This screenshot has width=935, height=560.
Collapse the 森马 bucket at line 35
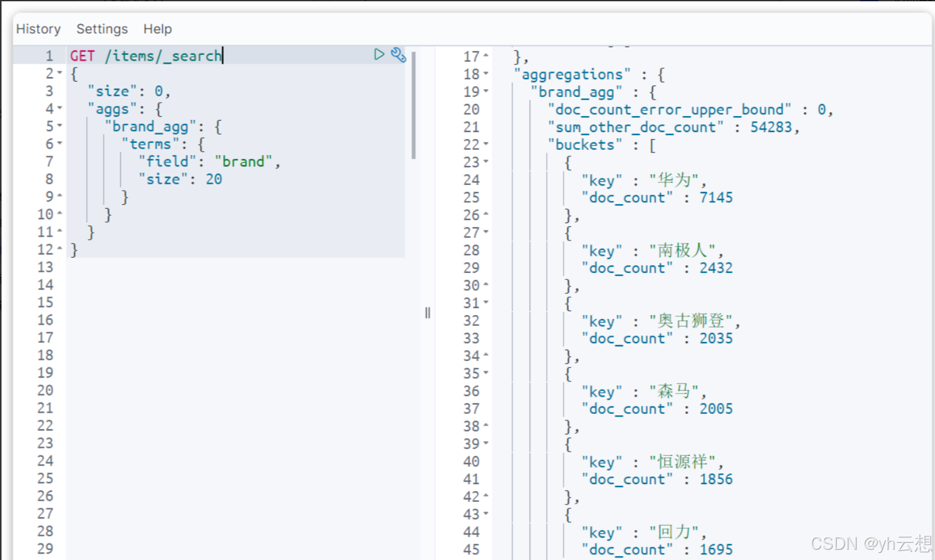pyautogui.click(x=486, y=373)
